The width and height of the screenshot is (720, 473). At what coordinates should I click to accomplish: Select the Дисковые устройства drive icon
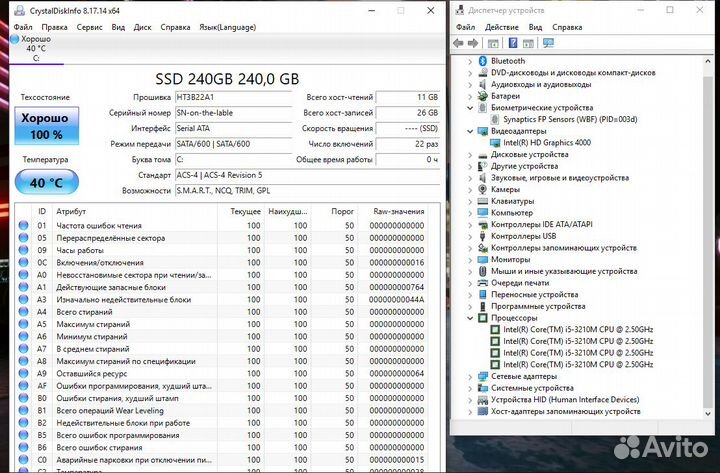click(x=482, y=155)
